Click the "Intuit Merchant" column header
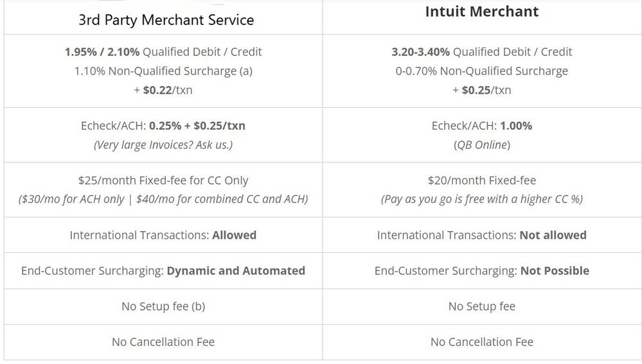 481,12
